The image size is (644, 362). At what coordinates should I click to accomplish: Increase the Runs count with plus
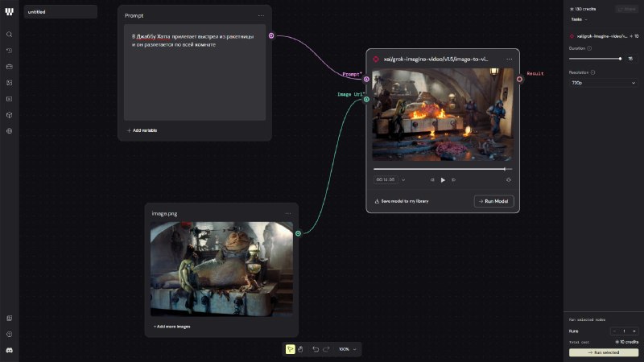pos(634,331)
